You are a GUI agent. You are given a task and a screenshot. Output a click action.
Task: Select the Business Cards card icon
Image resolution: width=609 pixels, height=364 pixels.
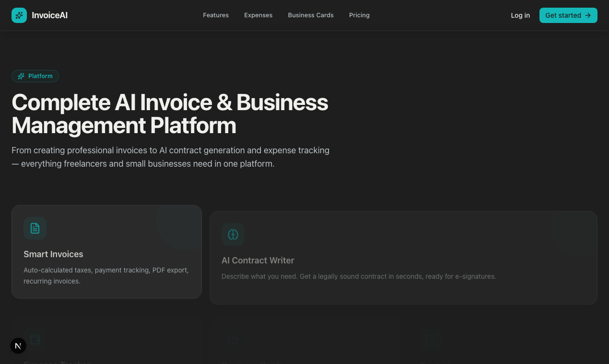point(234,340)
